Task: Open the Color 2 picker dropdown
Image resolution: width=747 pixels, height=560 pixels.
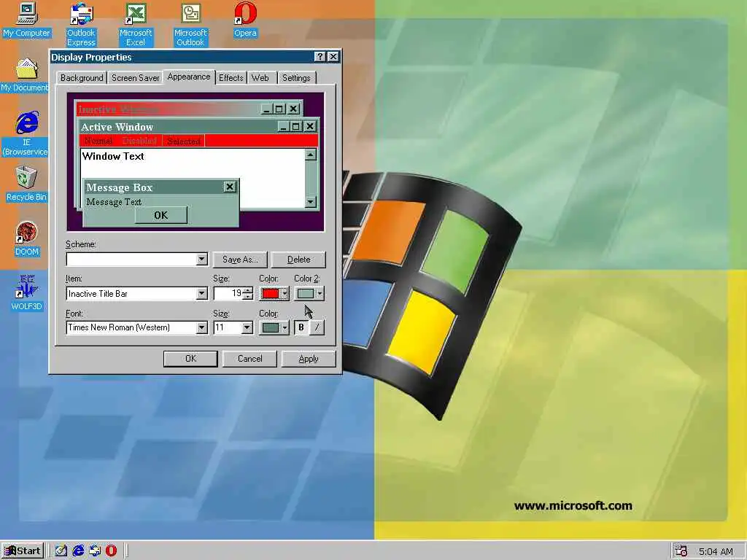Action: tap(309, 294)
